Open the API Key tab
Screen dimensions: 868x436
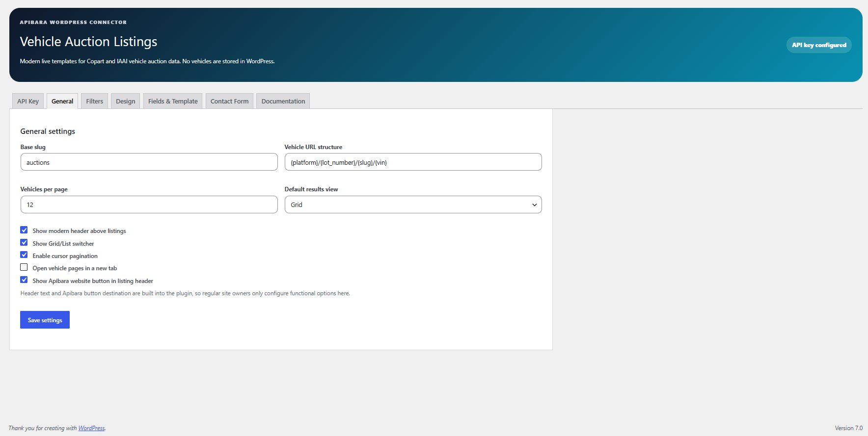coord(28,101)
